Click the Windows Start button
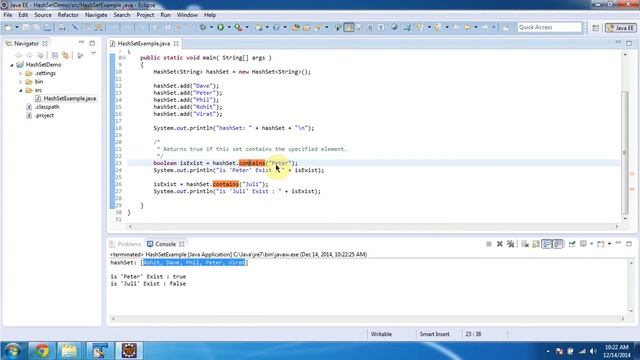640x360 pixels. [x=13, y=351]
